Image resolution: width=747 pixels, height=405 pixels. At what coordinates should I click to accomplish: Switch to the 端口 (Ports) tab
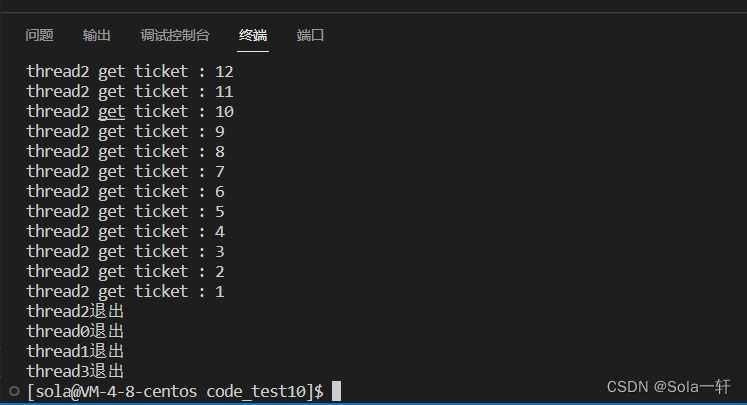tap(310, 35)
